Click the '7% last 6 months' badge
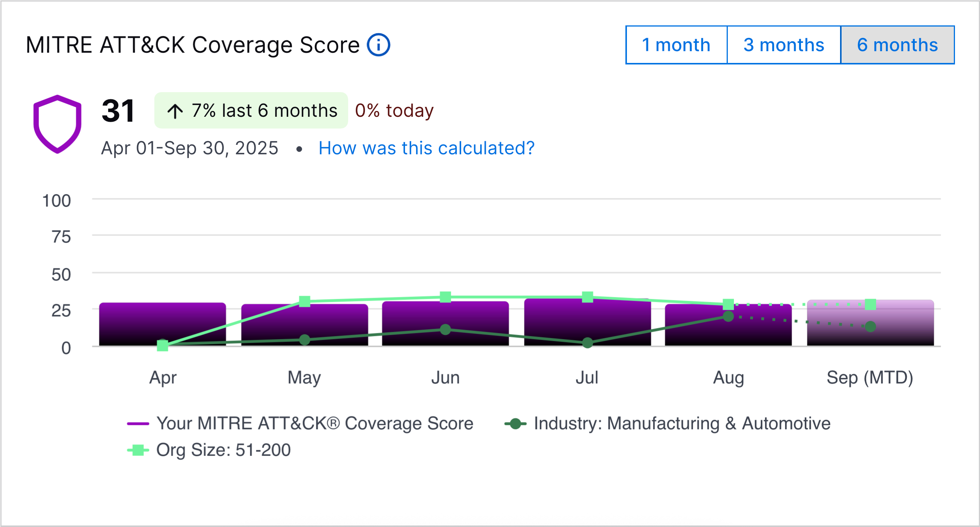 [x=251, y=110]
